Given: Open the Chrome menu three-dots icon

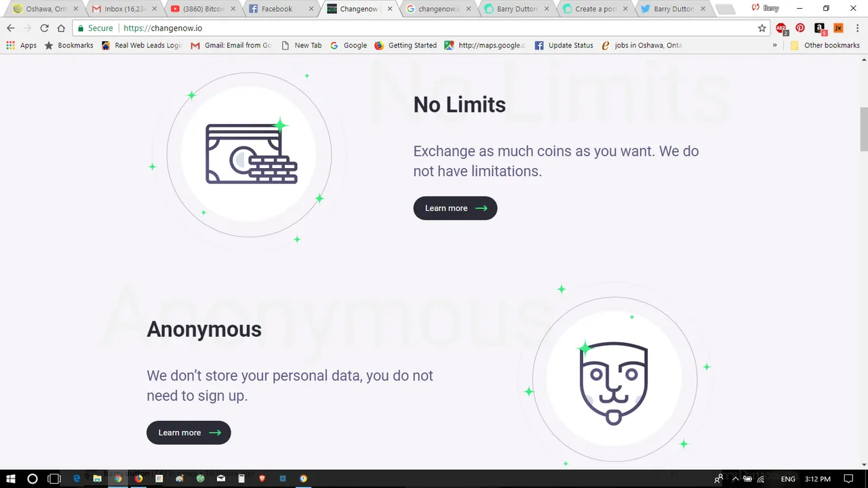Looking at the screenshot, I should click(856, 28).
